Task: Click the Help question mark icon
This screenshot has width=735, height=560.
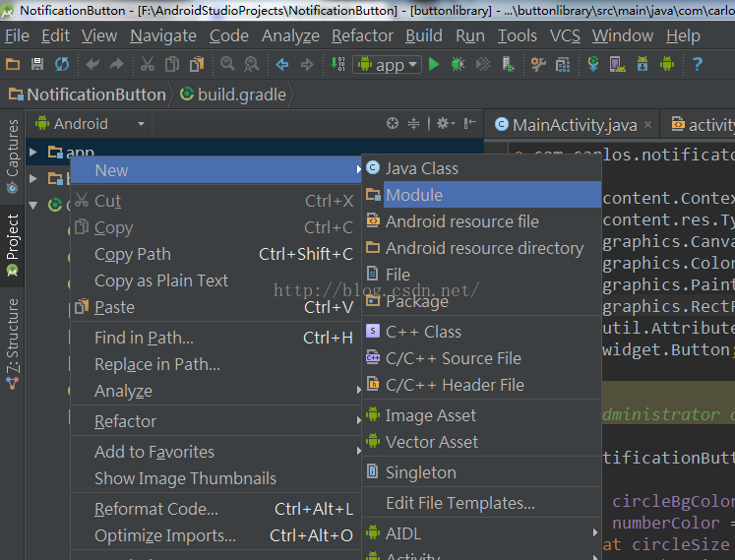Action: tap(698, 64)
